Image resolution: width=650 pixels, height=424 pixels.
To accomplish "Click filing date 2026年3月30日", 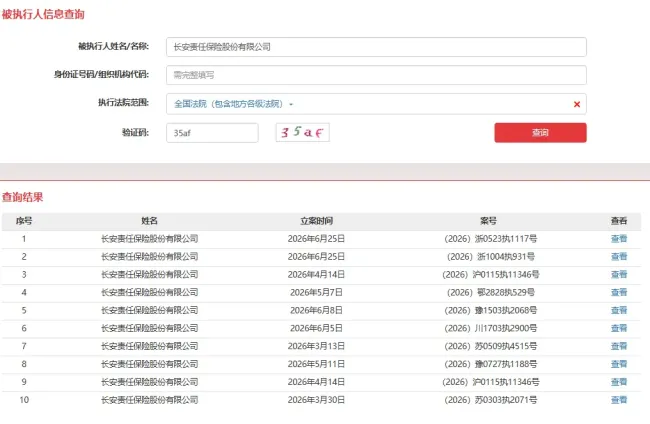I will pyautogui.click(x=316, y=400).
